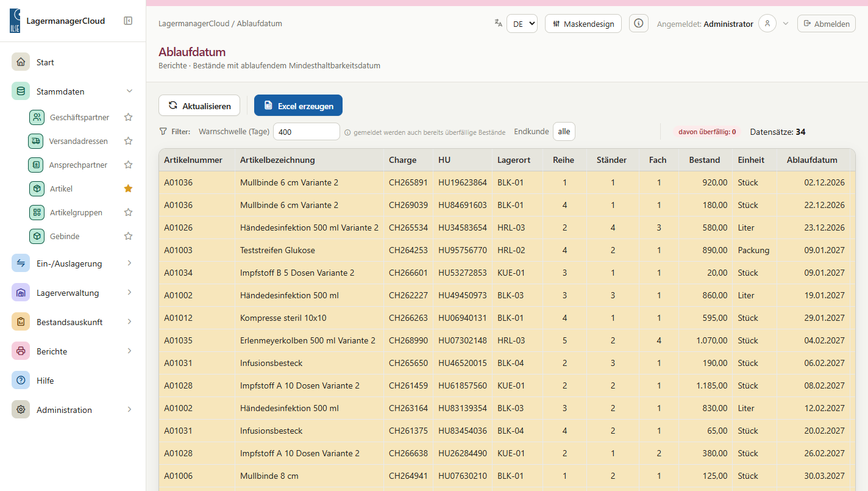The image size is (868, 491).
Task: Collapse the Stammdaten chevron
Action: [129, 91]
